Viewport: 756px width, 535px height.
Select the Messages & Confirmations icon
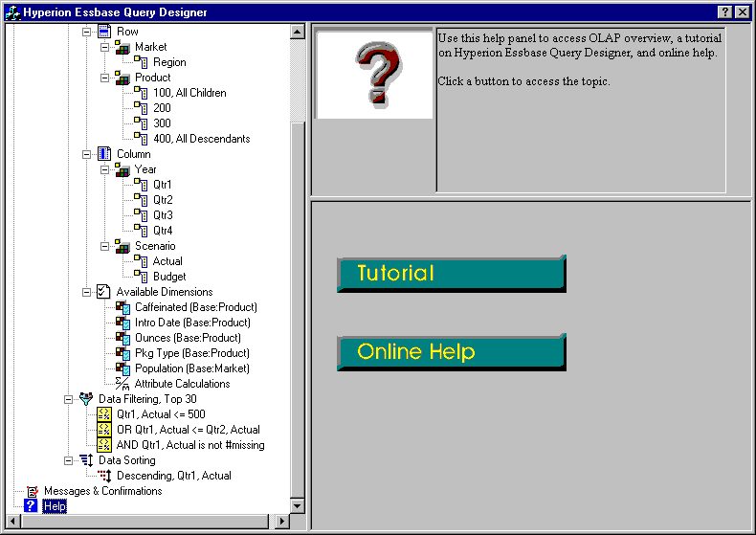(32, 491)
